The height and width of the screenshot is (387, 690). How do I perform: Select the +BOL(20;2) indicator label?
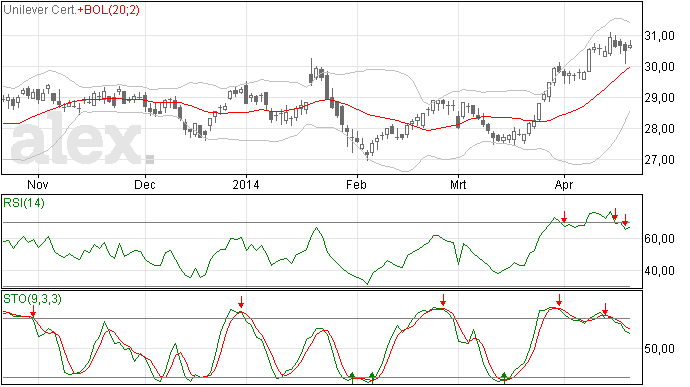tap(109, 10)
